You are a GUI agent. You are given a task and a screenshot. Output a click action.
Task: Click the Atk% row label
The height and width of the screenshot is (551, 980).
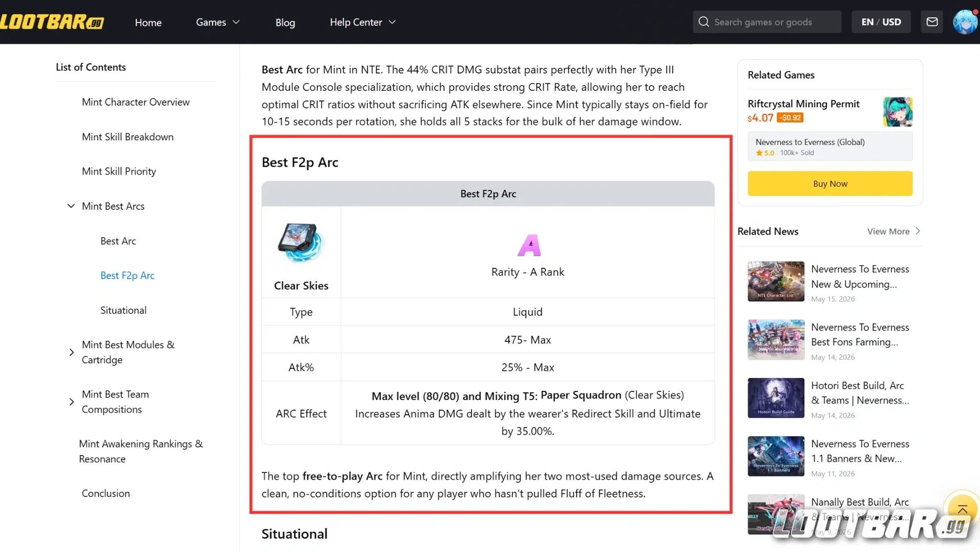click(301, 367)
